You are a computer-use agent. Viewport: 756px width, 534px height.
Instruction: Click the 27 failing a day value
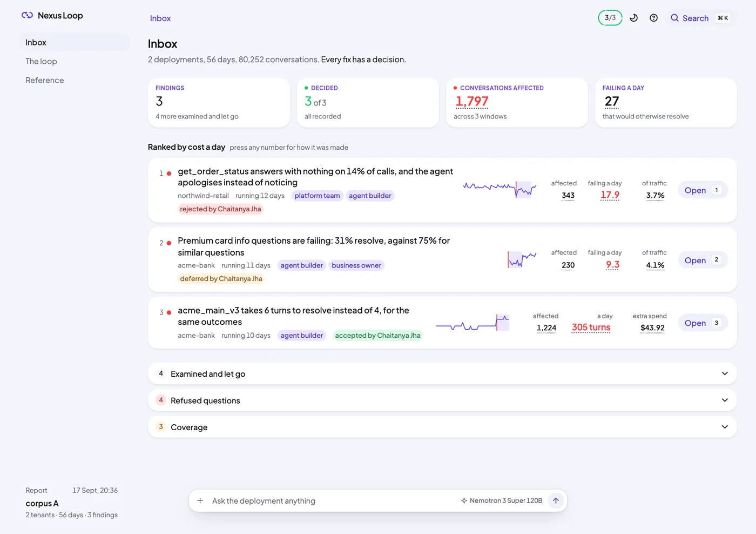tap(612, 101)
